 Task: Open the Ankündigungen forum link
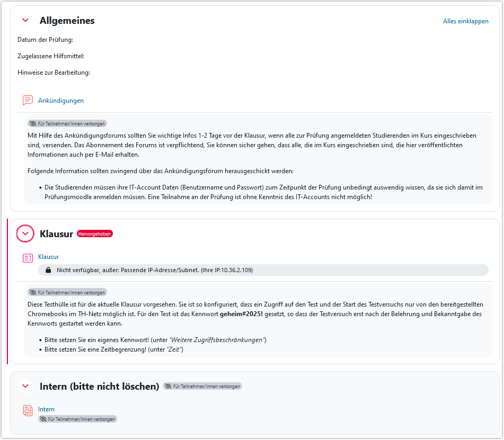click(x=61, y=101)
